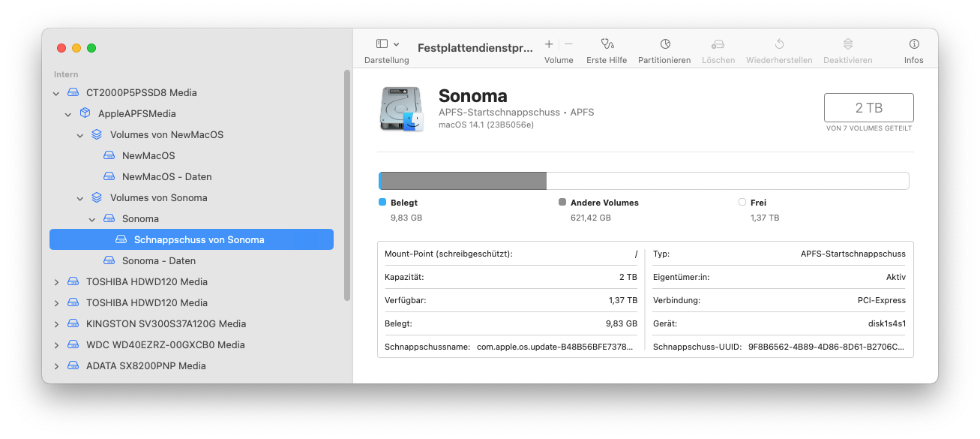
Task: Expand the WDC WD40EZRZ-00GXCB0 Media entry
Action: tap(56, 345)
